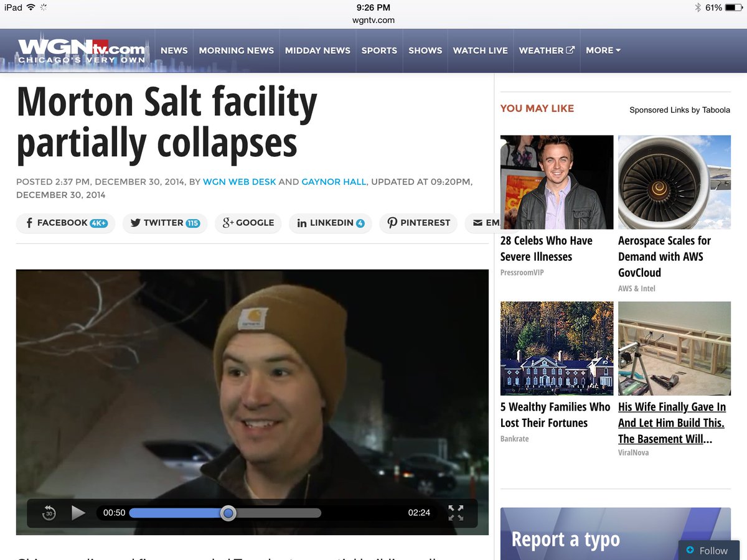Open the GAYNOR HALL author link

coord(334,182)
